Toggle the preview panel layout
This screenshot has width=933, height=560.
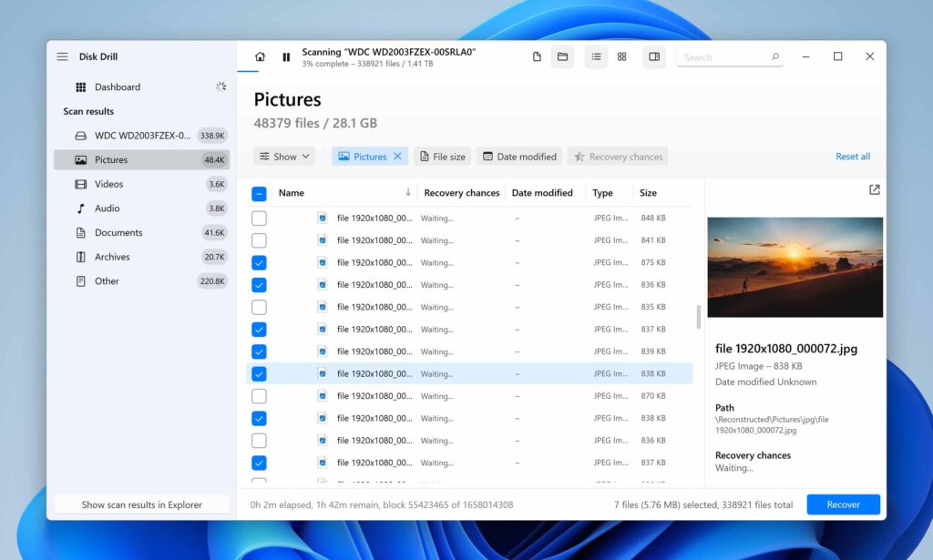point(653,56)
